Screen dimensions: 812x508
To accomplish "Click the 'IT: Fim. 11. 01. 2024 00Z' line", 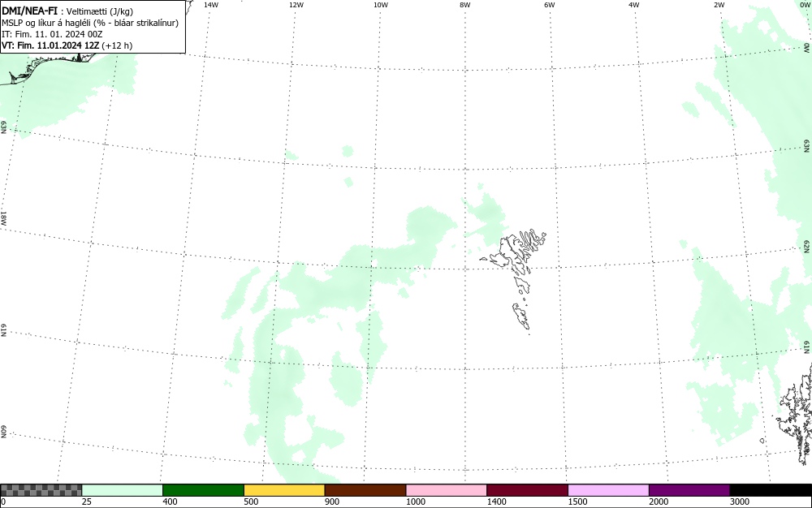I will 52,34.
